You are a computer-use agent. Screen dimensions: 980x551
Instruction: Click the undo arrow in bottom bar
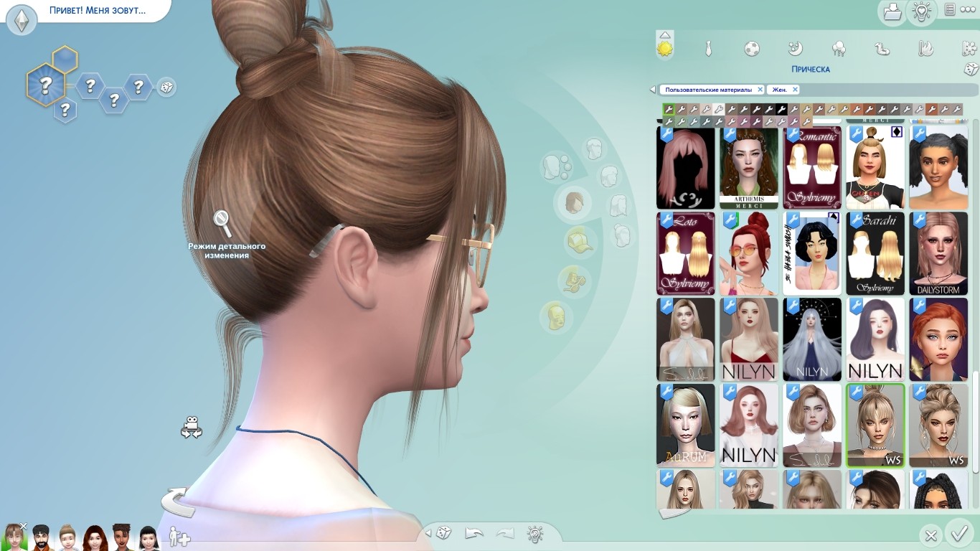(474, 534)
